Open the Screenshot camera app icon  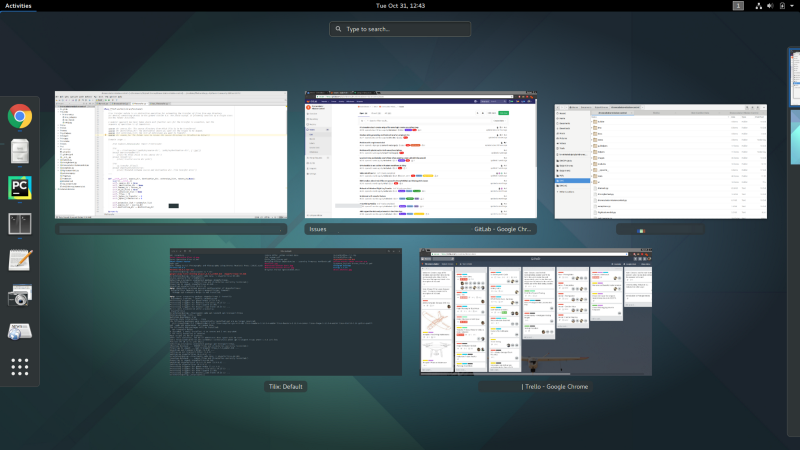(x=20, y=295)
